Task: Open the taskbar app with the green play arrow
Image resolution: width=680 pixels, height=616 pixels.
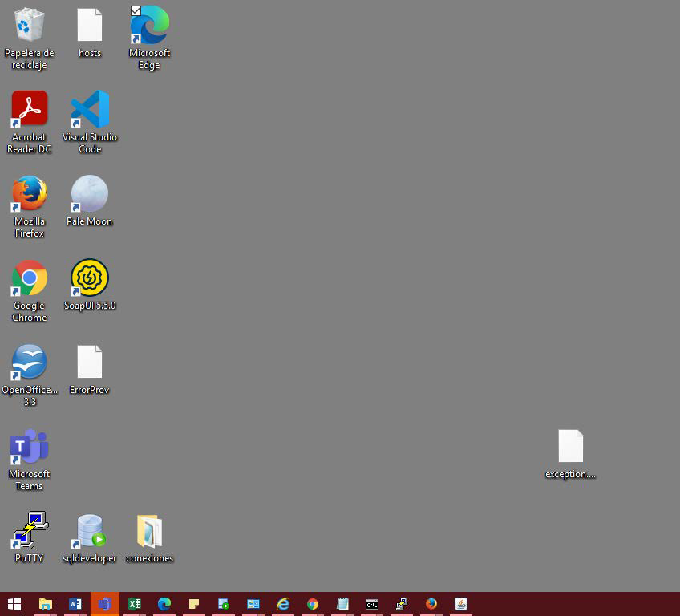Action: [x=224, y=604]
